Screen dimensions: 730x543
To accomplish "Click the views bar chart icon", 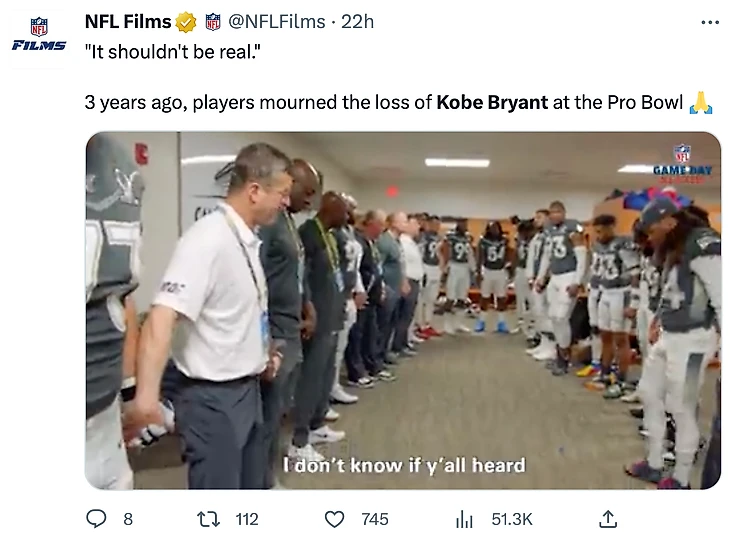I will [x=464, y=518].
